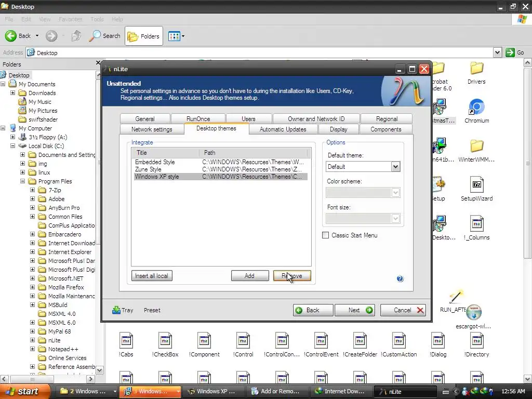Collapse the Program Files tree node
This screenshot has height=399, width=532.
[22, 181]
